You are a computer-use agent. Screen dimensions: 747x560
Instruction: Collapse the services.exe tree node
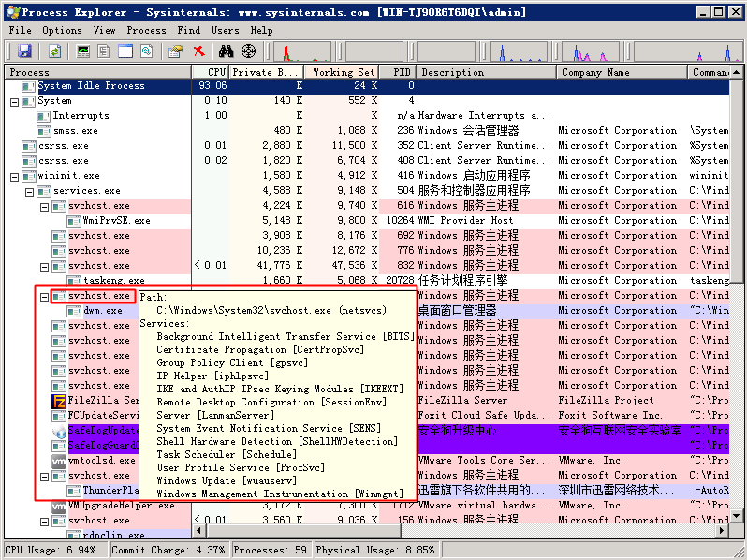click(29, 191)
